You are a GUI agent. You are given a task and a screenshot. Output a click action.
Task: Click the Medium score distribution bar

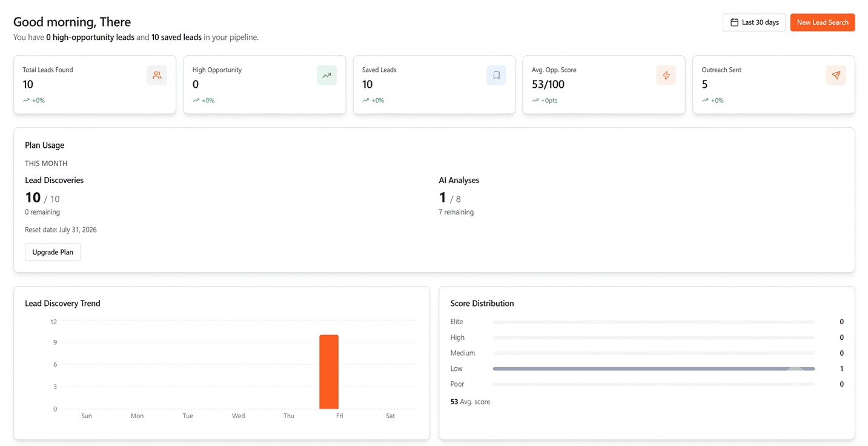click(x=654, y=353)
